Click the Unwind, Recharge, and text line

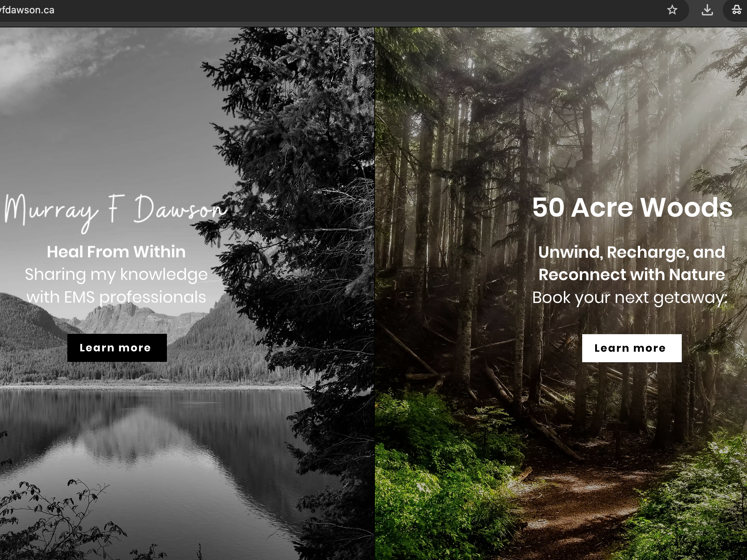(x=632, y=252)
